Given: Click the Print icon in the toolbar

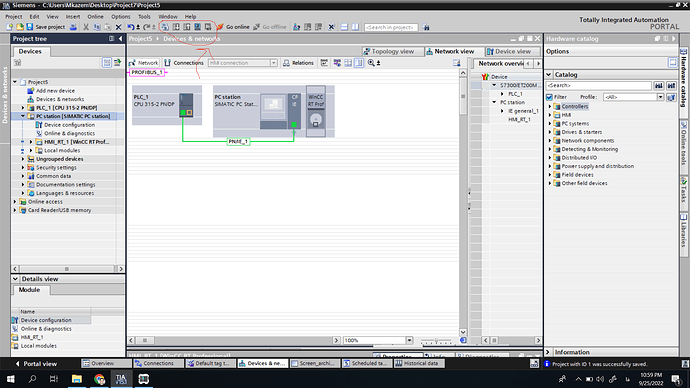Looking at the screenshot, I should tap(73, 27).
